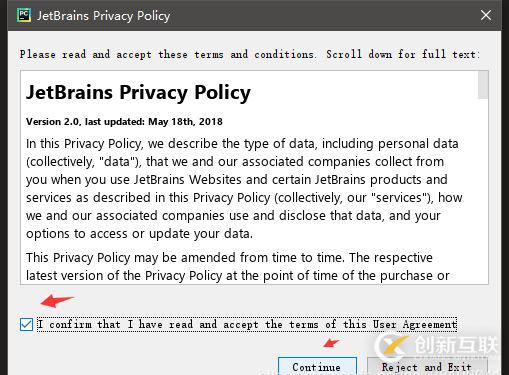Click the Continue button

(x=317, y=367)
